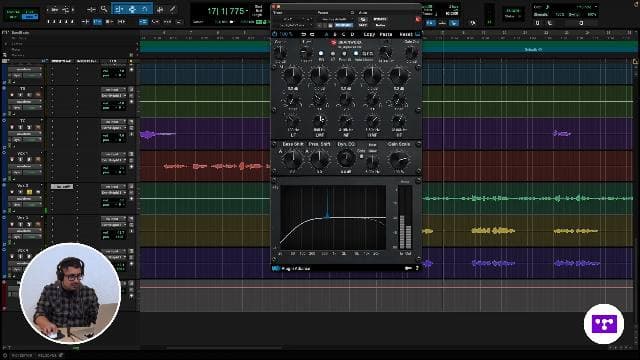The image size is (640, 360).
Task: Select the Grabber hand tool
Action: click(x=144, y=9)
